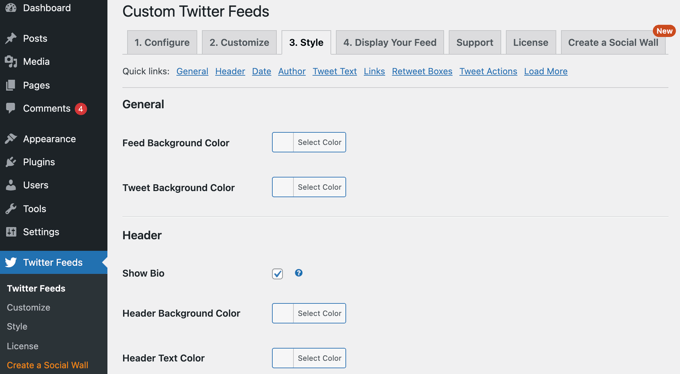Click the New badge on Social Wall tab
Viewport: 680px width, 374px height.
[664, 31]
